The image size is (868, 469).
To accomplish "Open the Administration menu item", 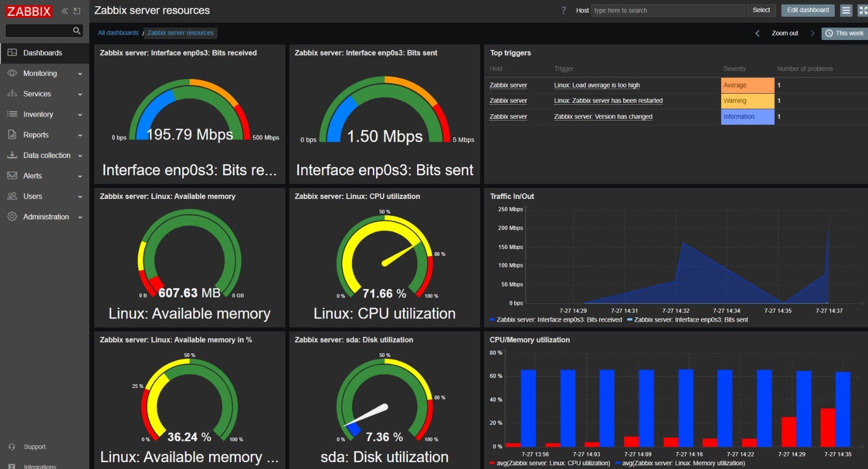I will click(44, 217).
